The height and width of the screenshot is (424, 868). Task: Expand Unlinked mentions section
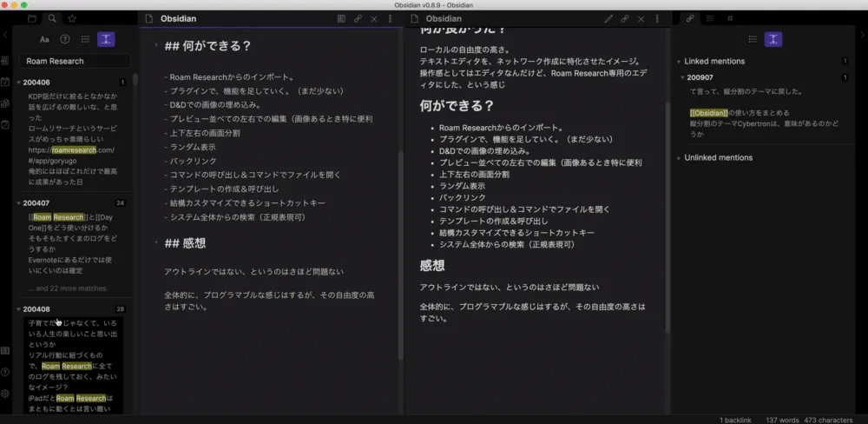pos(680,158)
